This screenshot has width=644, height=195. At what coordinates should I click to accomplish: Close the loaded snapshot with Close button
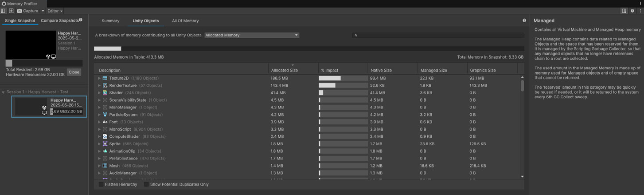(x=74, y=72)
